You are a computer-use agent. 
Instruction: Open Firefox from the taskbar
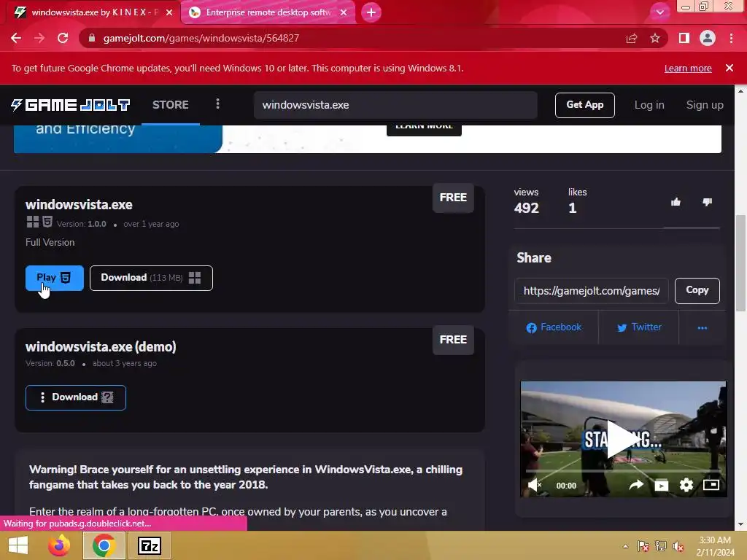point(60,545)
